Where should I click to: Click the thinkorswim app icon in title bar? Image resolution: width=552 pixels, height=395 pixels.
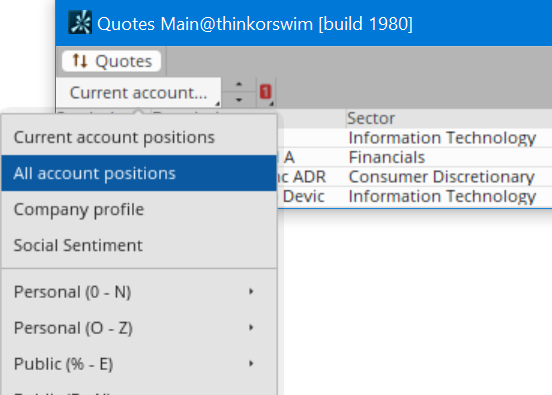pos(80,23)
